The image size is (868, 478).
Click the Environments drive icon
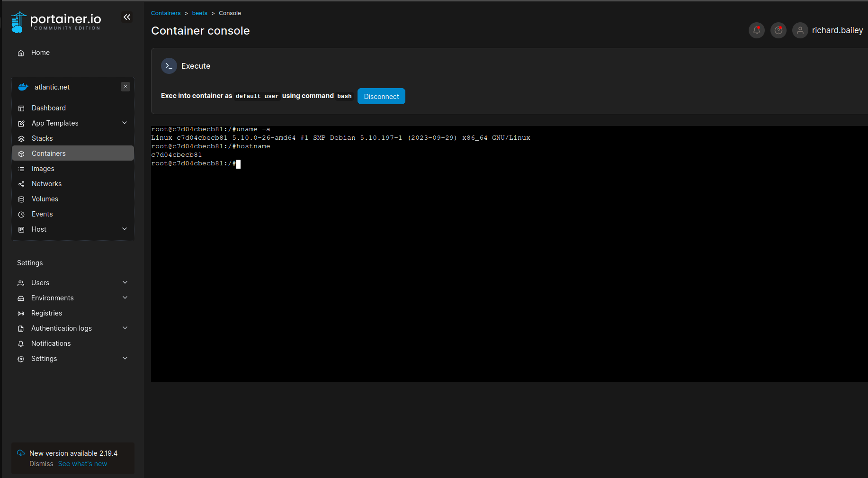click(21, 298)
